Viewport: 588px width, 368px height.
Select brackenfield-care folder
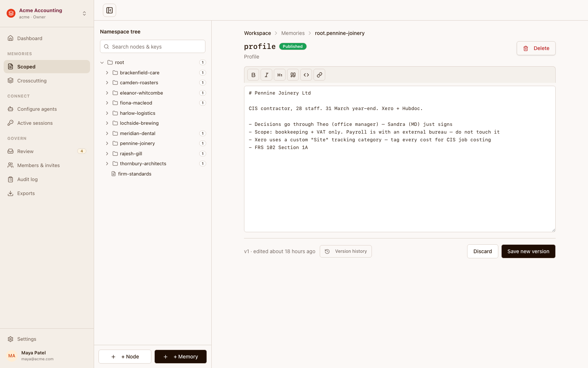click(136, 73)
